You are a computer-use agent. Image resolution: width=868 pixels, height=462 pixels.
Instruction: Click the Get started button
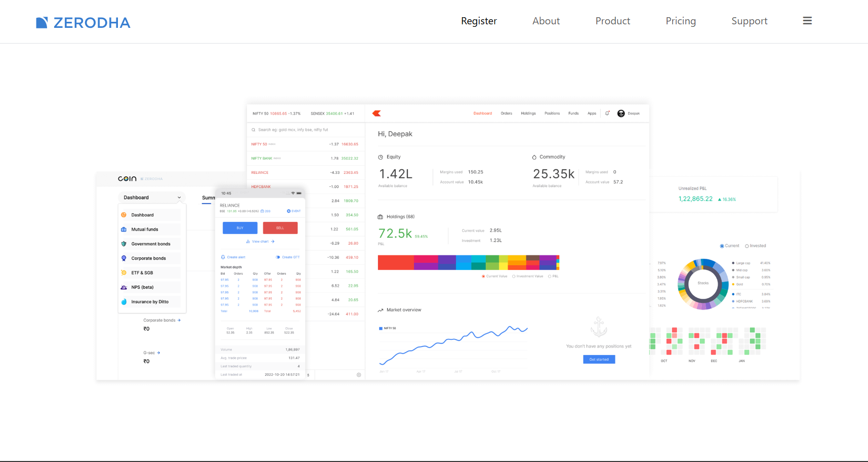coord(599,359)
